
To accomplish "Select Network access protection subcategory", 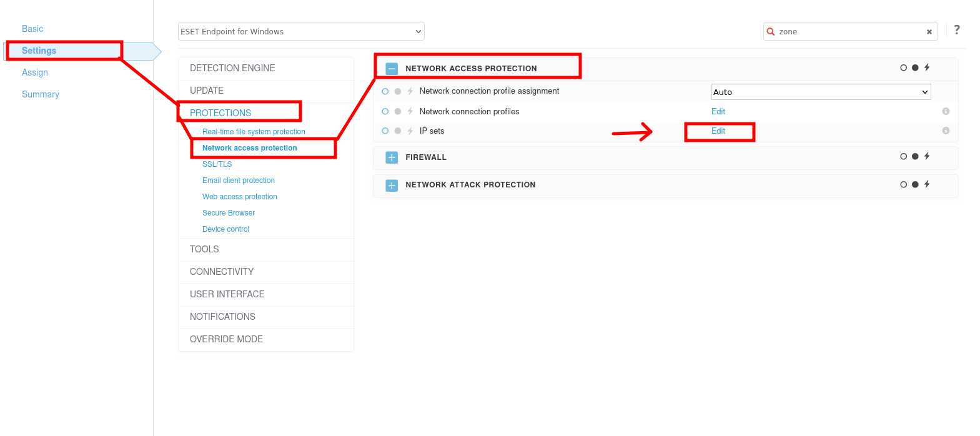I will [250, 148].
